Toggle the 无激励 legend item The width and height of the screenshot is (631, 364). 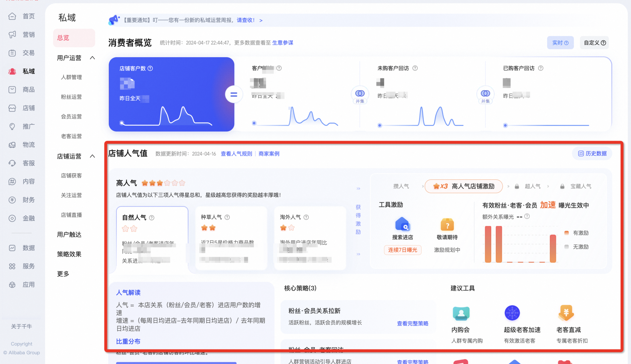(577, 247)
